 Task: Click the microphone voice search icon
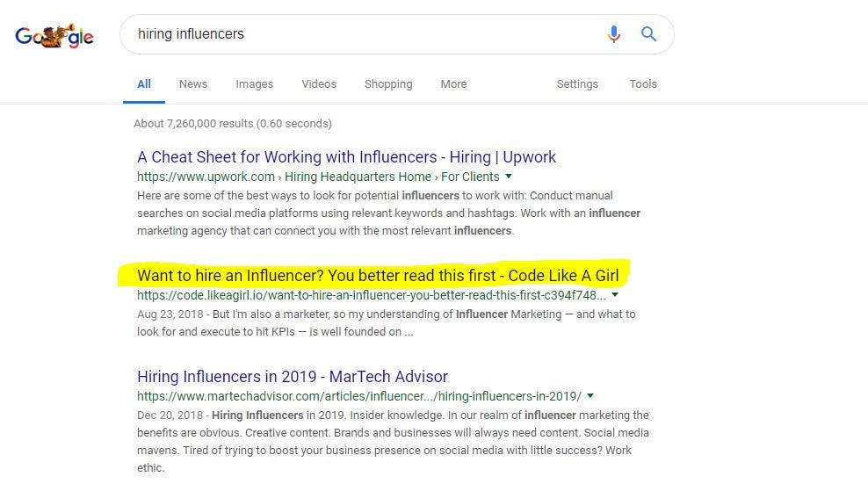click(613, 34)
